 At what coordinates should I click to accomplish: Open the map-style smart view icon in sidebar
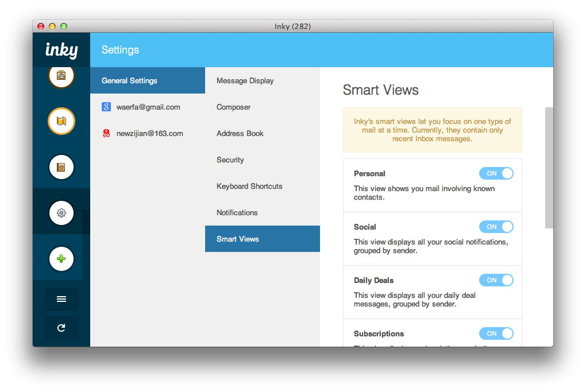click(x=61, y=121)
